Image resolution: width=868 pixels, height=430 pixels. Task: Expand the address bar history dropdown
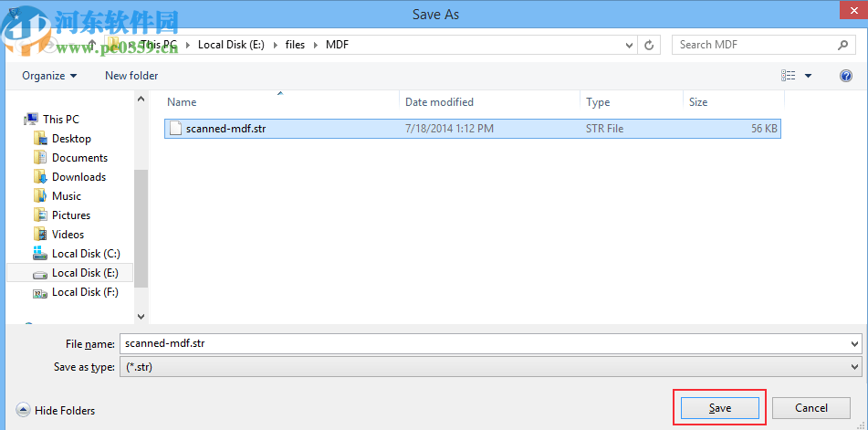coord(629,45)
